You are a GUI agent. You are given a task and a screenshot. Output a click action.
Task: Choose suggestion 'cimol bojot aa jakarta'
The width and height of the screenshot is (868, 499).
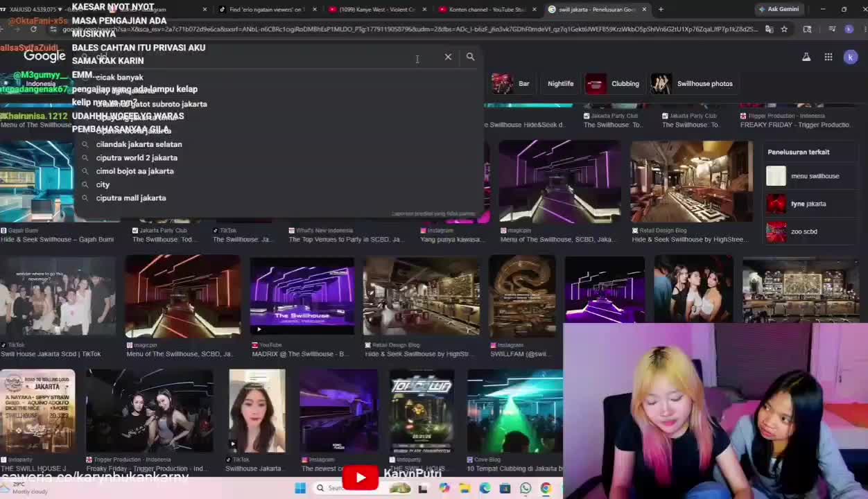coord(134,171)
